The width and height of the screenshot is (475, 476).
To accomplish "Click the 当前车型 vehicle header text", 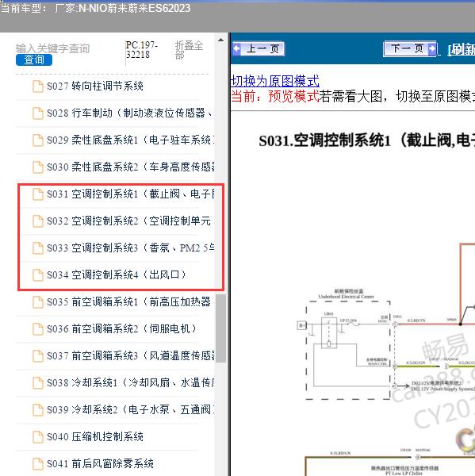I will 95,8.
